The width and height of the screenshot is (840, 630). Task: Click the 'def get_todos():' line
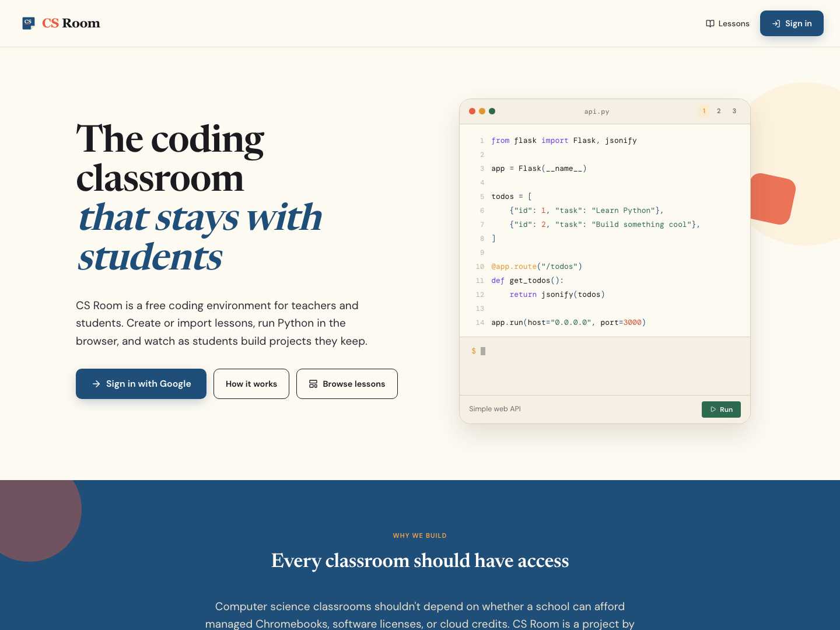click(527, 281)
